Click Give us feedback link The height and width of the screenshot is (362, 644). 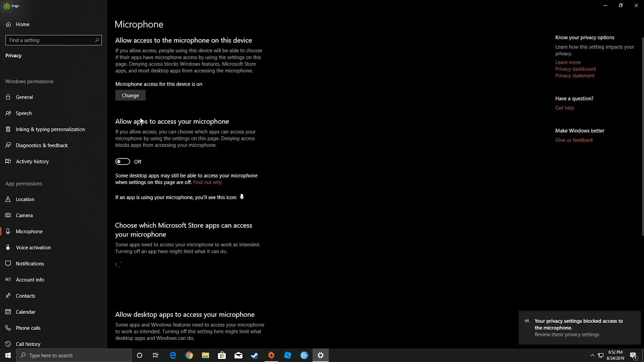574,140
